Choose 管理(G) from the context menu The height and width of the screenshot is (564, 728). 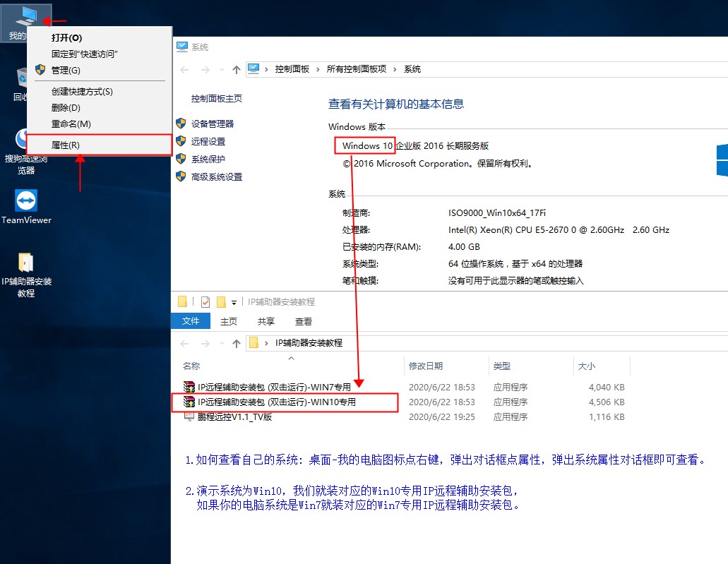tap(100, 70)
